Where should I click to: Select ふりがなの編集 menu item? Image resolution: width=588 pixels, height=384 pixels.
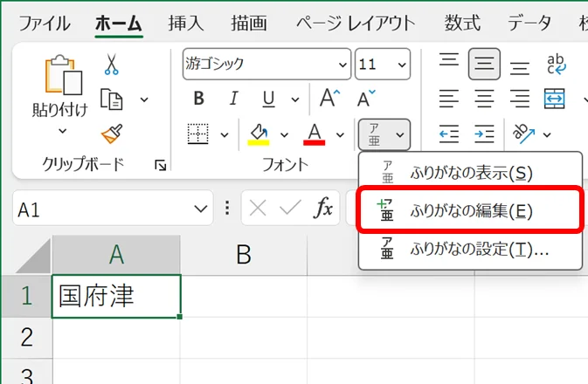coord(470,210)
